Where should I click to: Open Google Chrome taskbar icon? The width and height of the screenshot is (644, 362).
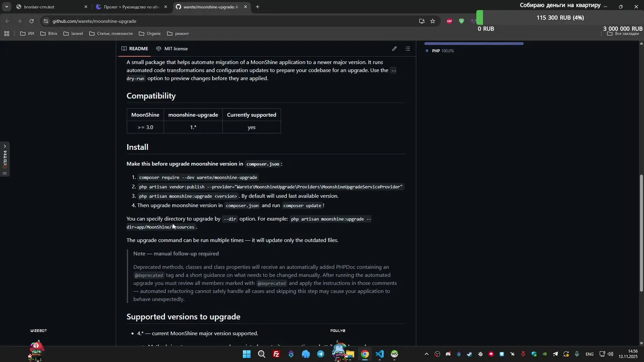365,354
